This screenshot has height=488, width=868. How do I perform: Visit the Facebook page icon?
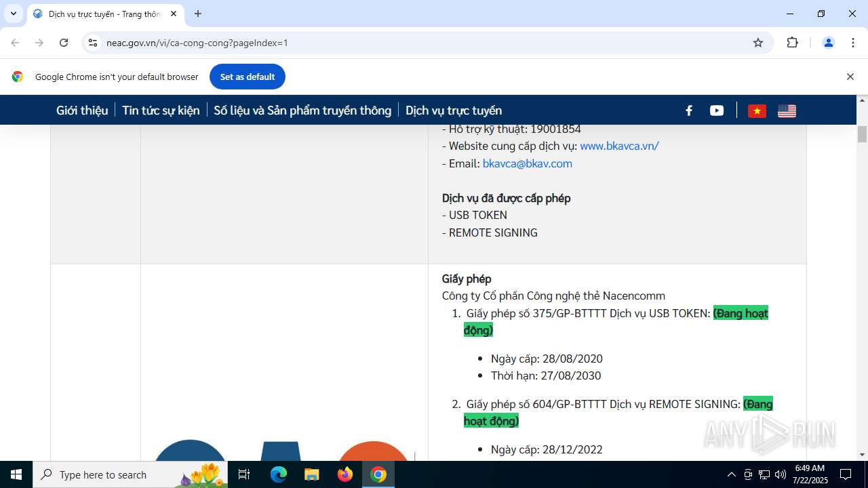click(x=689, y=110)
